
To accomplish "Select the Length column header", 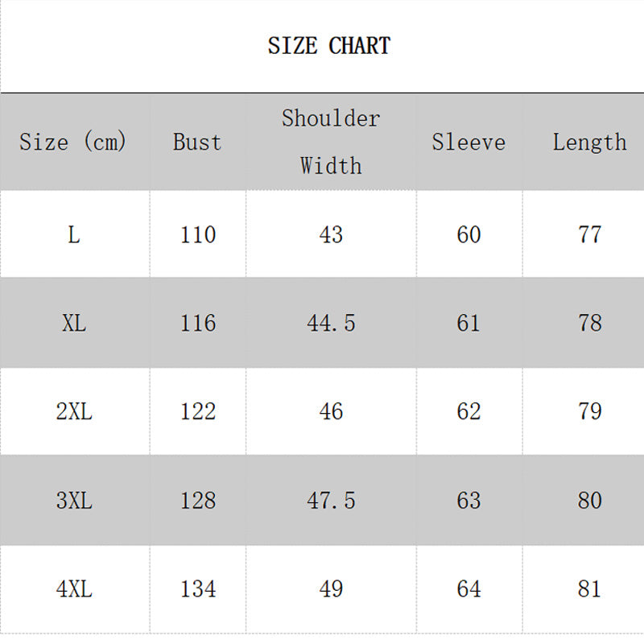I will coord(589,142).
